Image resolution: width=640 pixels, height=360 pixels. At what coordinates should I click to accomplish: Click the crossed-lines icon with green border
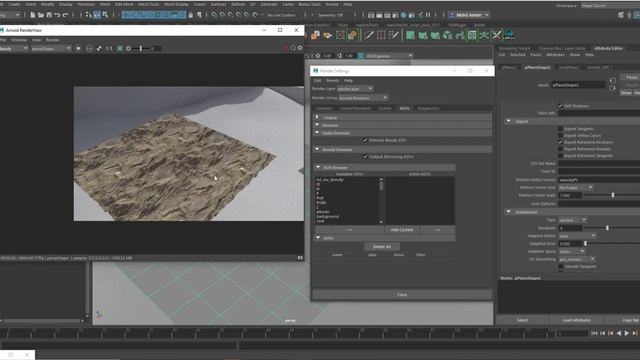[x=497, y=36]
